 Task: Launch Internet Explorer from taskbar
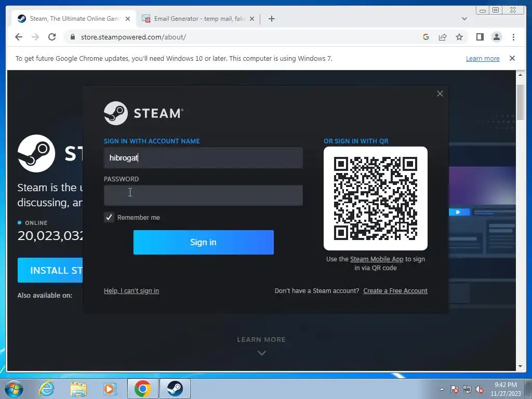click(x=46, y=389)
